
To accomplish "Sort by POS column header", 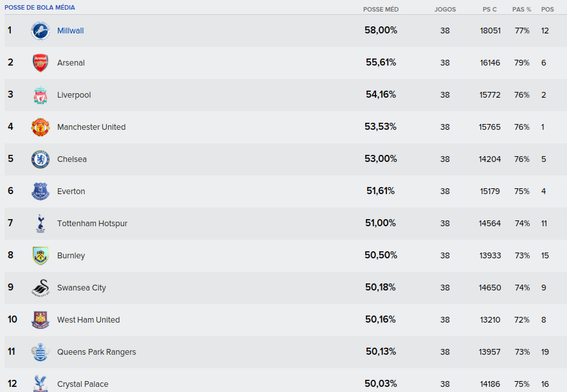I will tap(548, 10).
